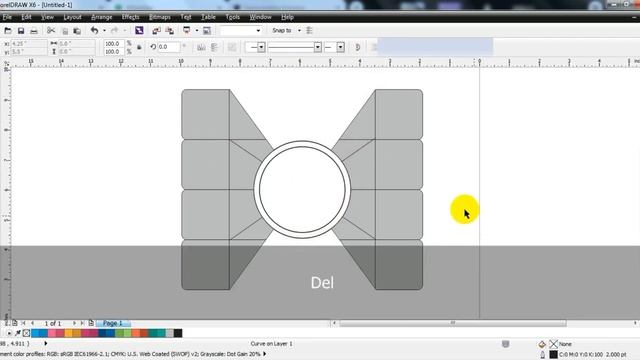Go to previous page arrow
This screenshot has height=360, width=640.
coord(33,323)
